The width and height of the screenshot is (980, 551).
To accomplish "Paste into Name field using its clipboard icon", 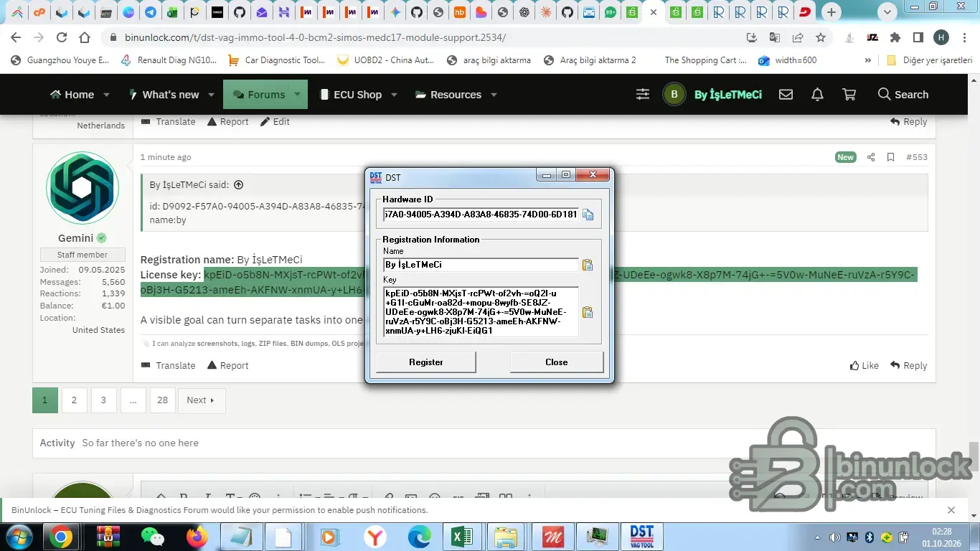I will (588, 265).
